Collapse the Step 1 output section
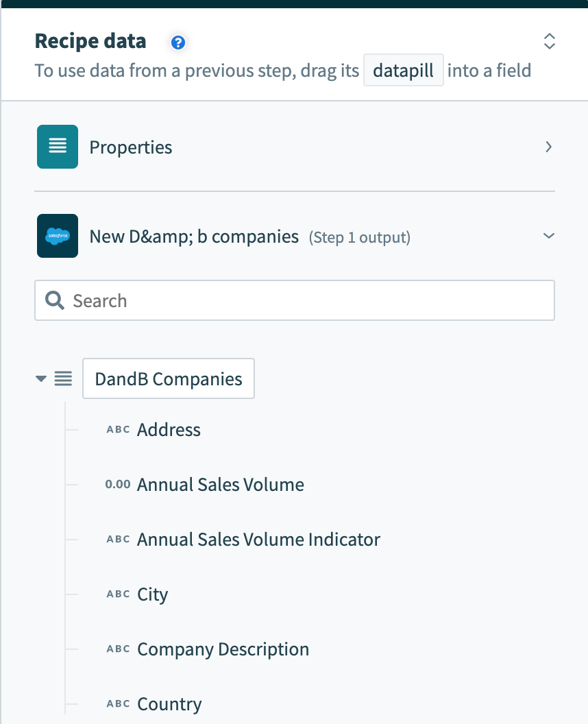Viewport: 588px width, 724px height. coord(548,235)
